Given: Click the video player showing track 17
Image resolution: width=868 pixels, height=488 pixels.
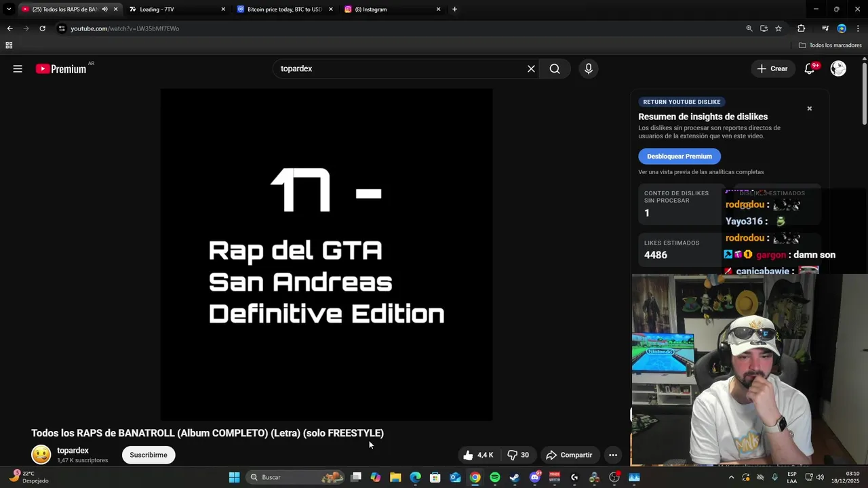Looking at the screenshot, I should 326,254.
